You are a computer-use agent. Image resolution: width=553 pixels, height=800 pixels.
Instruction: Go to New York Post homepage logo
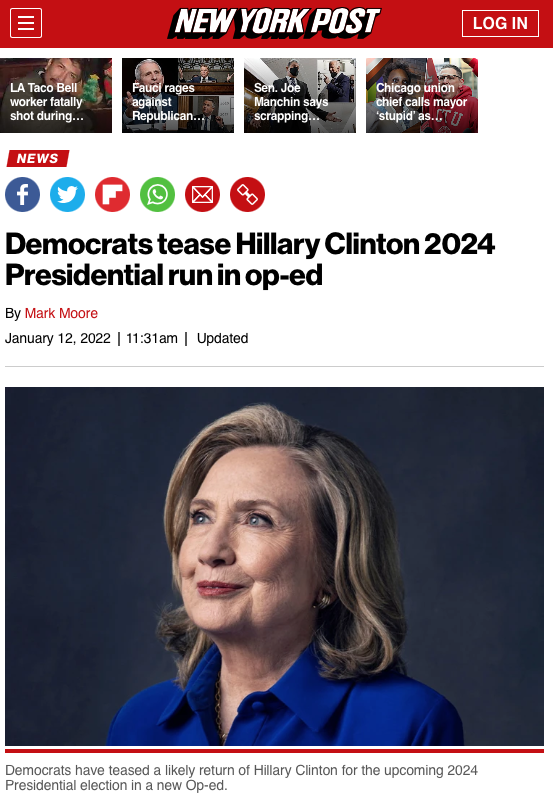coord(274,23)
